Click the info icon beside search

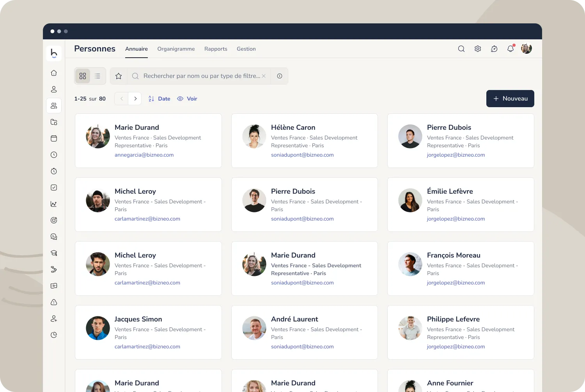(280, 76)
